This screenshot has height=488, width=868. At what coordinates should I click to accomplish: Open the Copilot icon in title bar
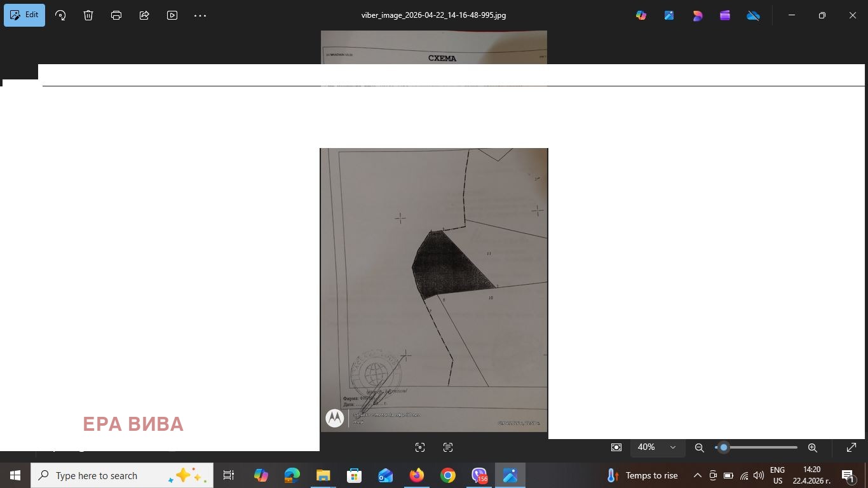coord(641,15)
